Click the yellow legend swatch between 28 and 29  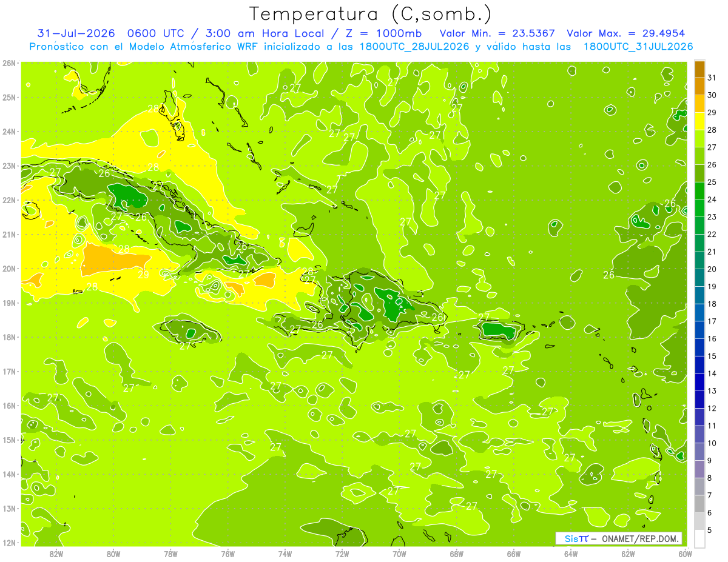tap(699, 121)
